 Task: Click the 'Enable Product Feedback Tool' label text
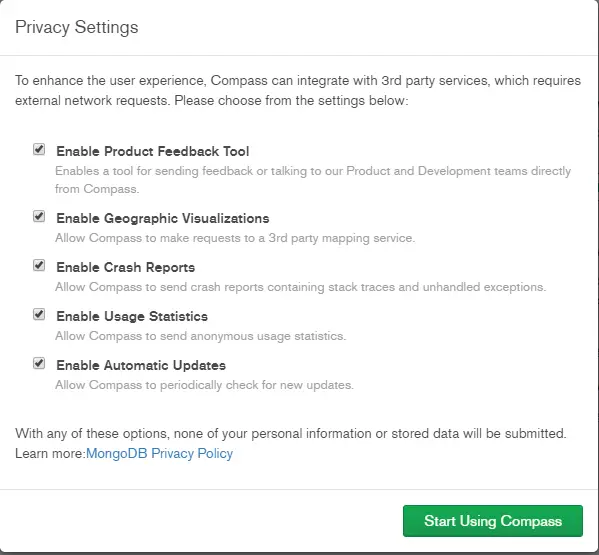152,151
